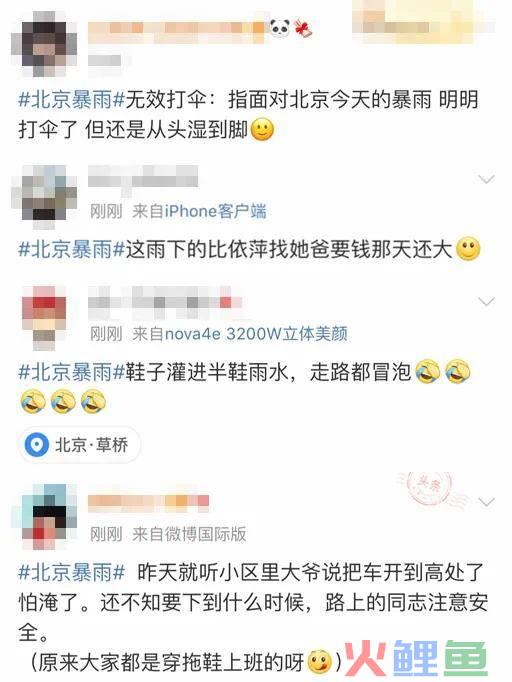
Task: Open the red avatar of the nova4e poster
Action: [44, 318]
